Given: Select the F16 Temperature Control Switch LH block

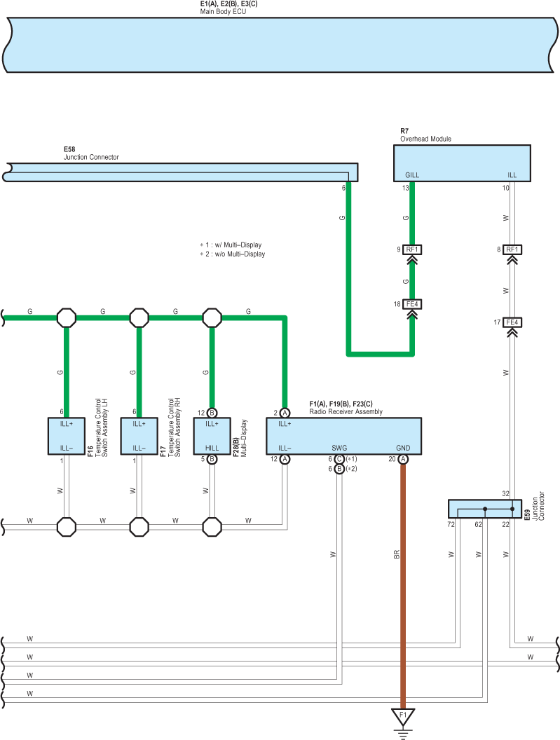Looking at the screenshot, I should (67, 436).
